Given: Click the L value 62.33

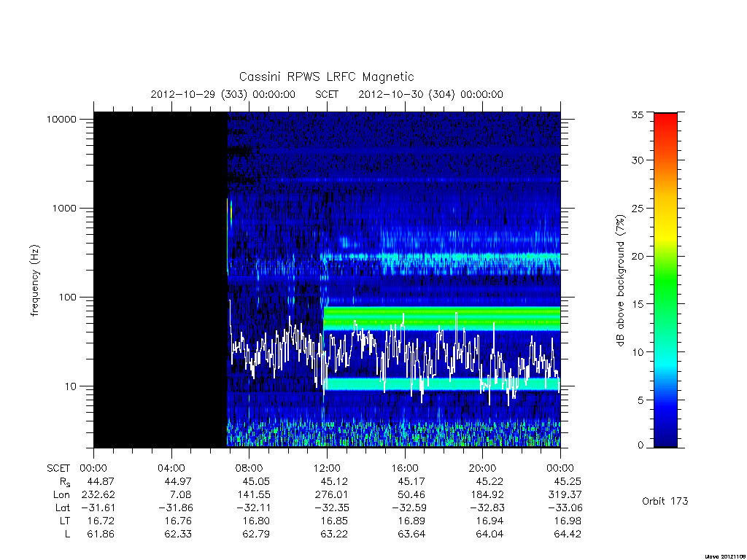Looking at the screenshot, I should point(178,534).
